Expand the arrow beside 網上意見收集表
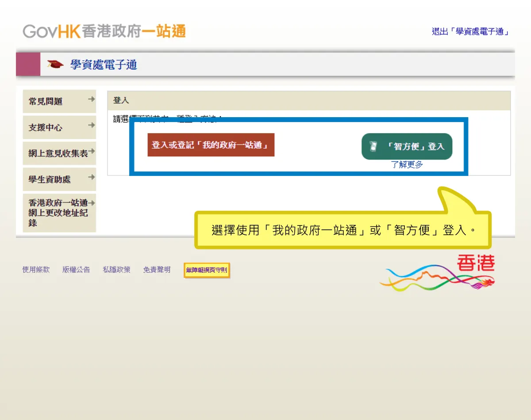Image resolution: width=531 pixels, height=420 pixels. click(92, 151)
